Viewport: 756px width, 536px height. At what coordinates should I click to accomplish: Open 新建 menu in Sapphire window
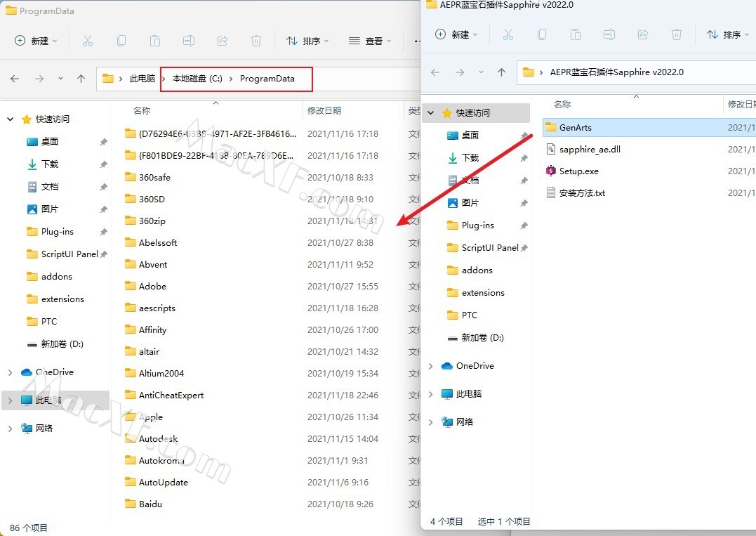[x=456, y=34]
